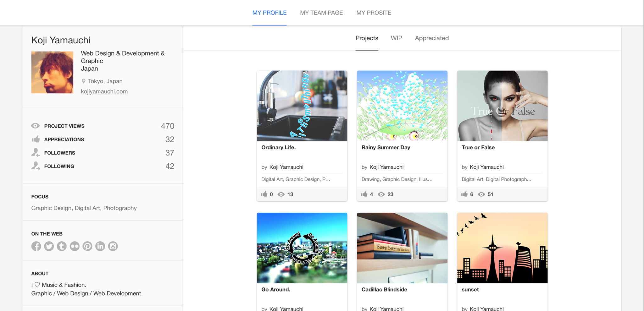Viewport: 644px width, 311px height.
Task: Open the Go Around city thumbnail
Action: (302, 248)
